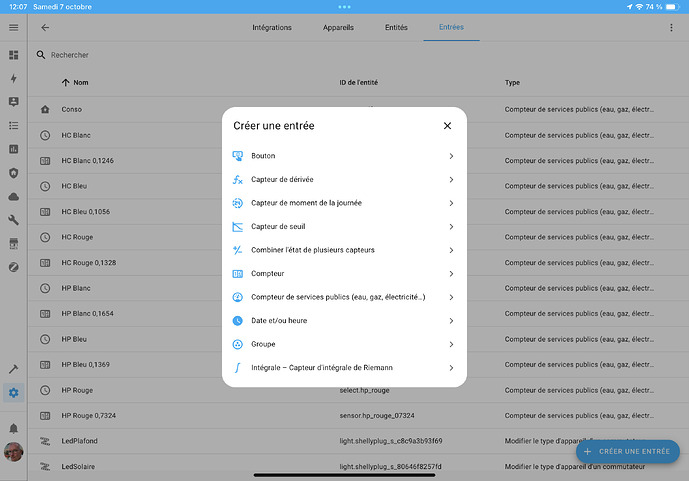This screenshot has height=481, width=689.
Task: Sort by the Type column header
Action: pyautogui.click(x=512, y=83)
